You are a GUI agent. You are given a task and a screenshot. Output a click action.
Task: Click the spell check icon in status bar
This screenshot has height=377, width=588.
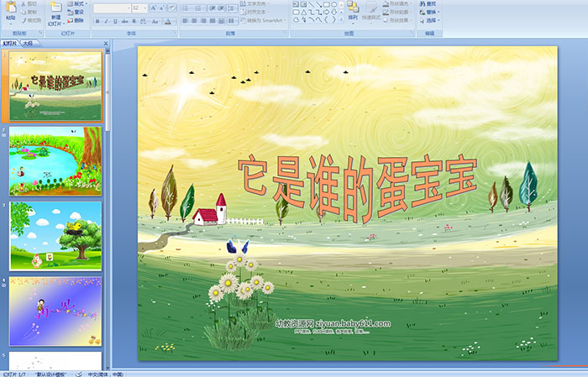click(x=79, y=374)
